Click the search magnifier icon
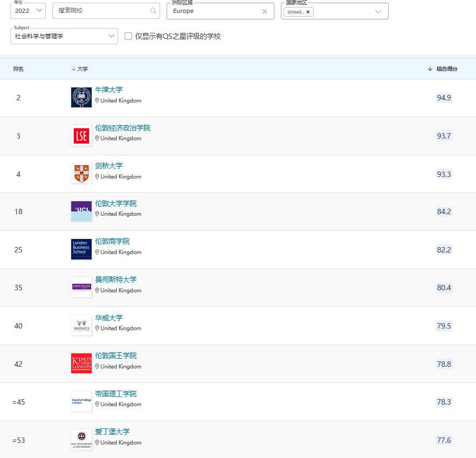The height and width of the screenshot is (458, 476). [153, 11]
